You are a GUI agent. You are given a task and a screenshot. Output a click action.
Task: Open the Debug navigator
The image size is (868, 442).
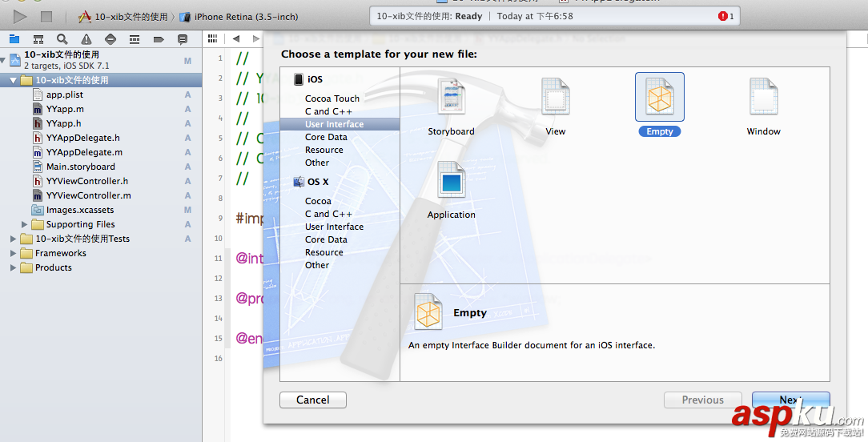tap(135, 38)
